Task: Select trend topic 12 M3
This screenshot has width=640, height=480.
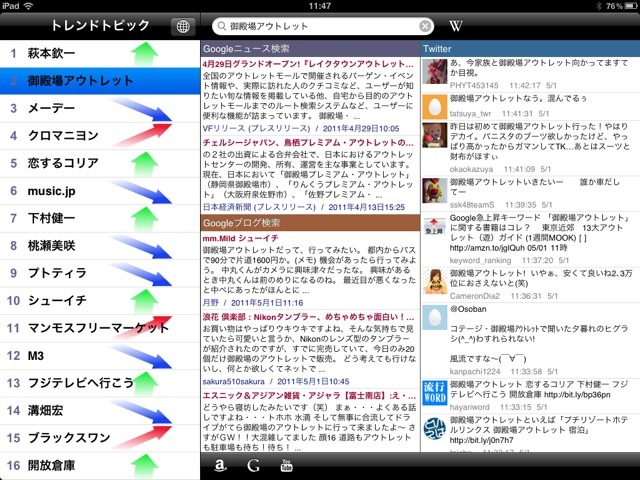Action: (100, 356)
